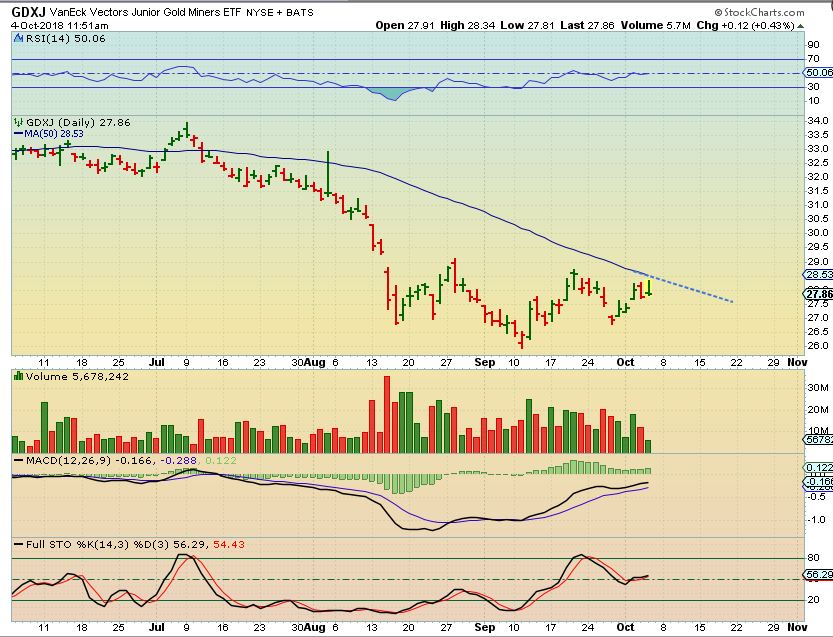Click the bar-chart icon next to GDXJ (Daily)
Screen dimensions: 833x637
pos(19,122)
